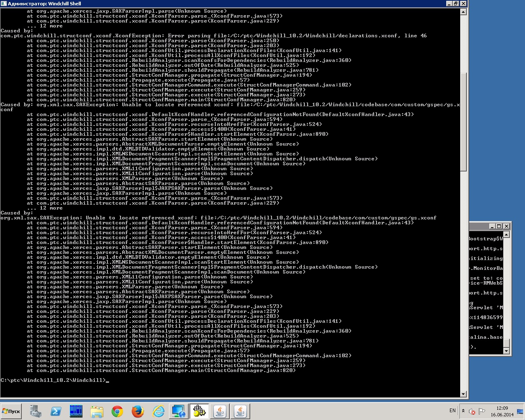Image resolution: width=525 pixels, height=420 pixels.
Task: Open the Windchill Shell title bar system icon
Action: (x=4, y=3)
